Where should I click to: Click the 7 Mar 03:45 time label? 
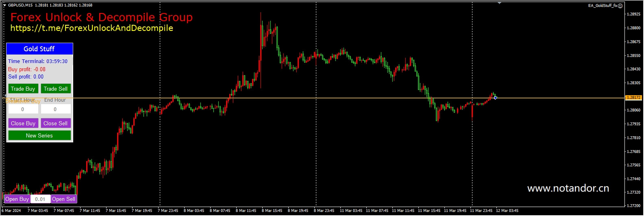[x=38, y=211]
